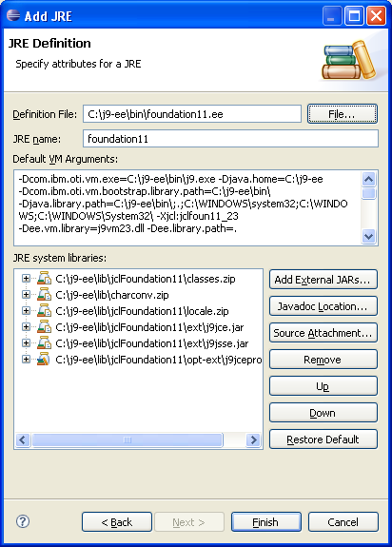Click the locale.zip library archive icon
Screen dimensions: 392x547
click(45, 310)
